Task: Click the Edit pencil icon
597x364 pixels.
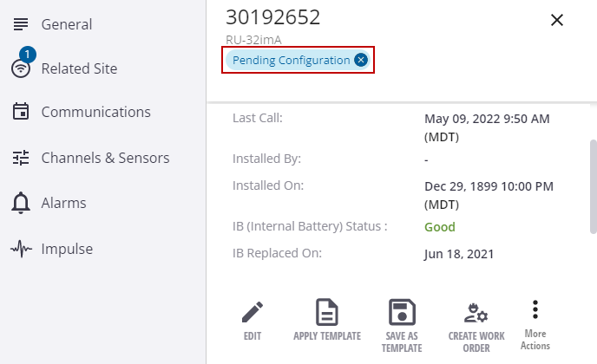Action: click(252, 312)
